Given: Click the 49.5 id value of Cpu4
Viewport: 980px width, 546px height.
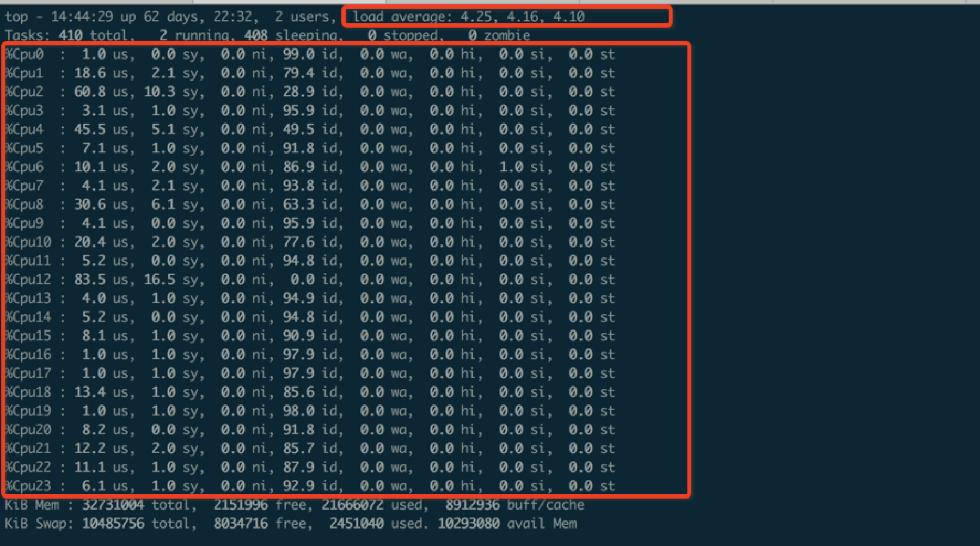Looking at the screenshot, I should pyautogui.click(x=298, y=130).
